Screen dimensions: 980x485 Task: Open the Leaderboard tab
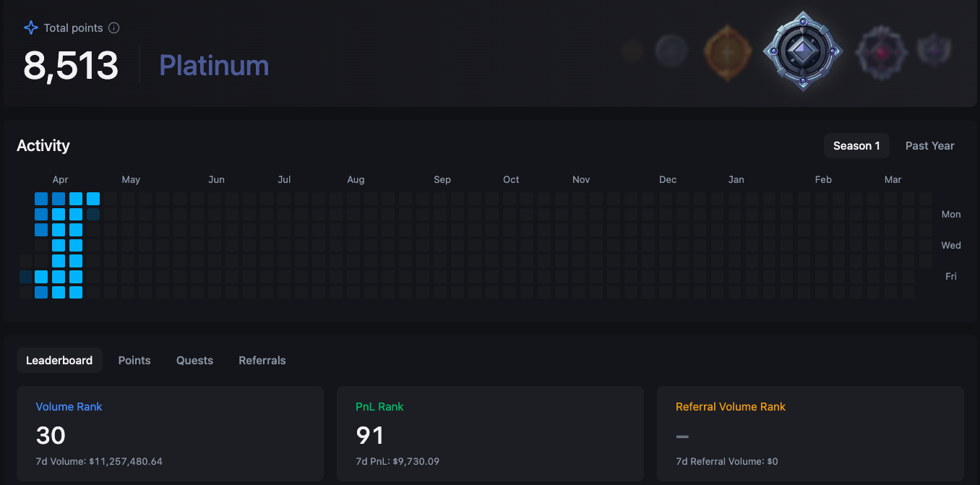tap(59, 360)
